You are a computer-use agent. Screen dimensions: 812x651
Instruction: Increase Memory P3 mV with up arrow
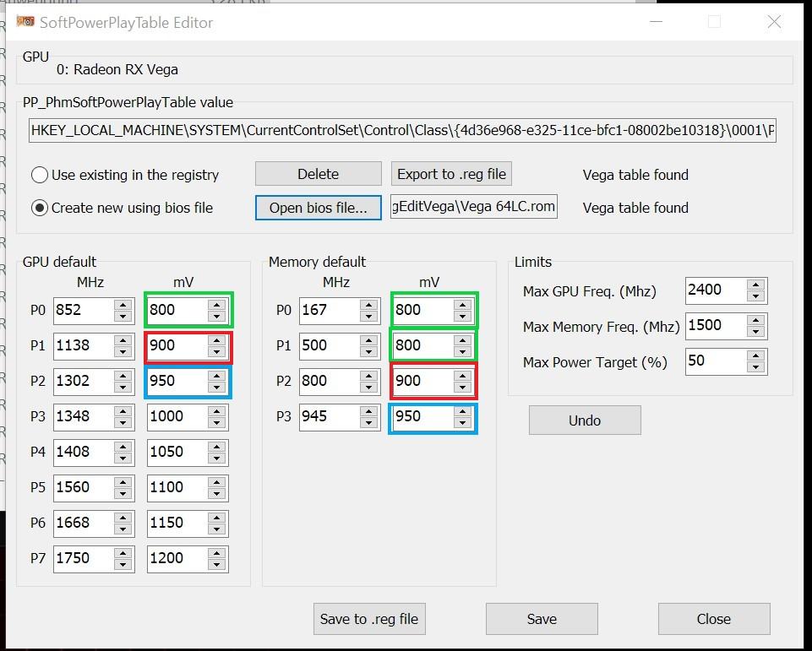pos(462,411)
